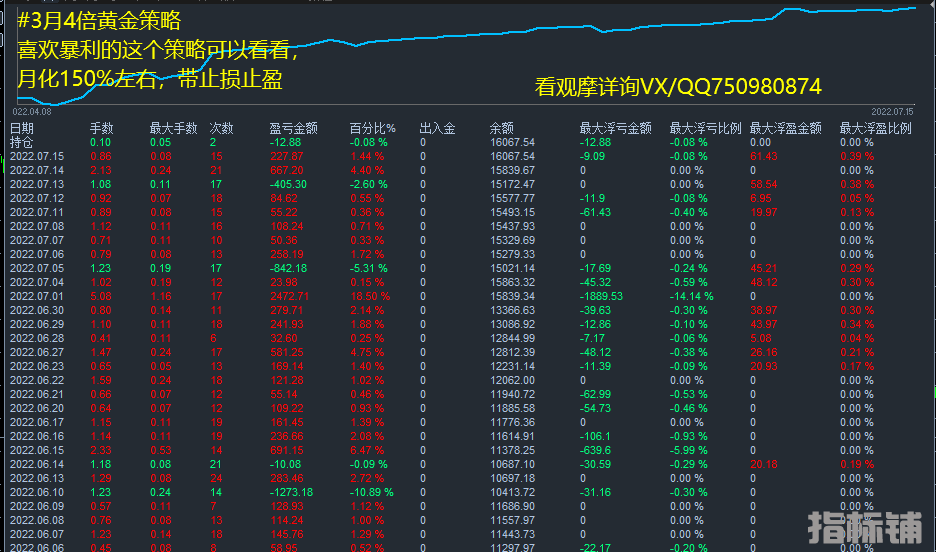Click the chart start date 022.04.08
The image size is (936, 552).
click(x=32, y=112)
